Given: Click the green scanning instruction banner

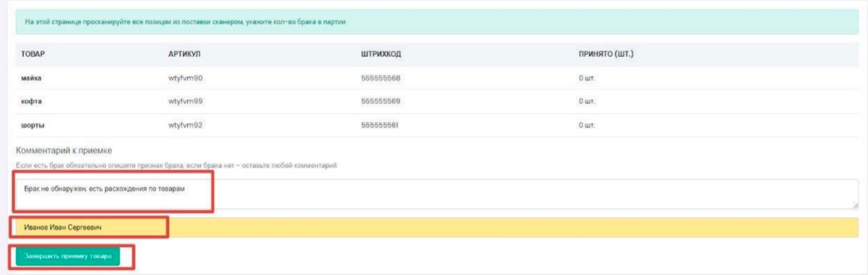Looking at the screenshot, I should point(434,22).
